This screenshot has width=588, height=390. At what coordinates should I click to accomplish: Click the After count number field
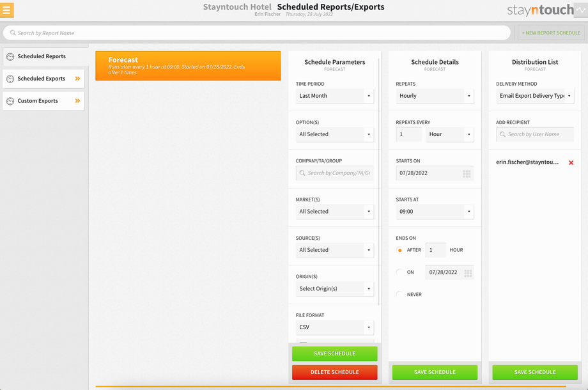click(x=436, y=250)
